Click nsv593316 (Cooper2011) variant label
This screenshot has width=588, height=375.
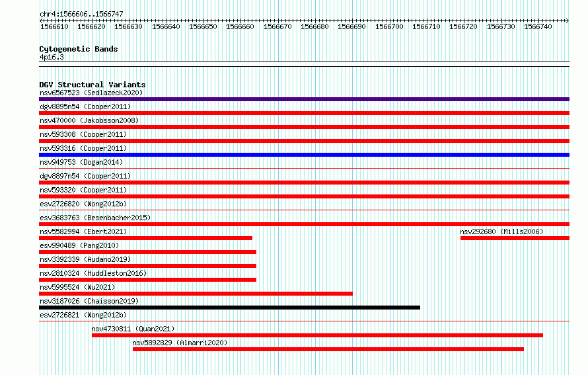83,148
